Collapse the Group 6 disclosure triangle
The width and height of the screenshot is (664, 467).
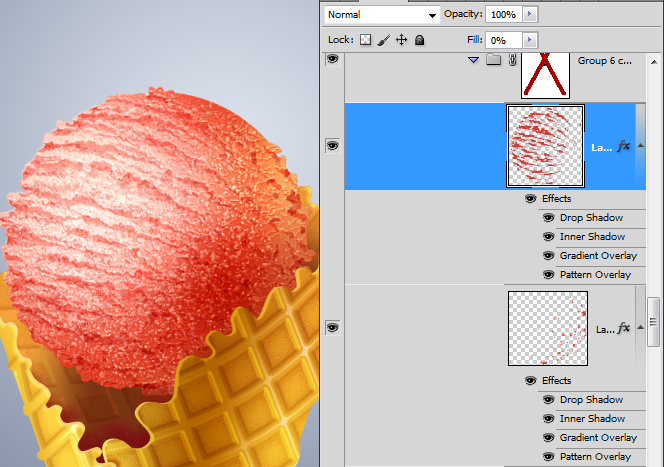(474, 61)
